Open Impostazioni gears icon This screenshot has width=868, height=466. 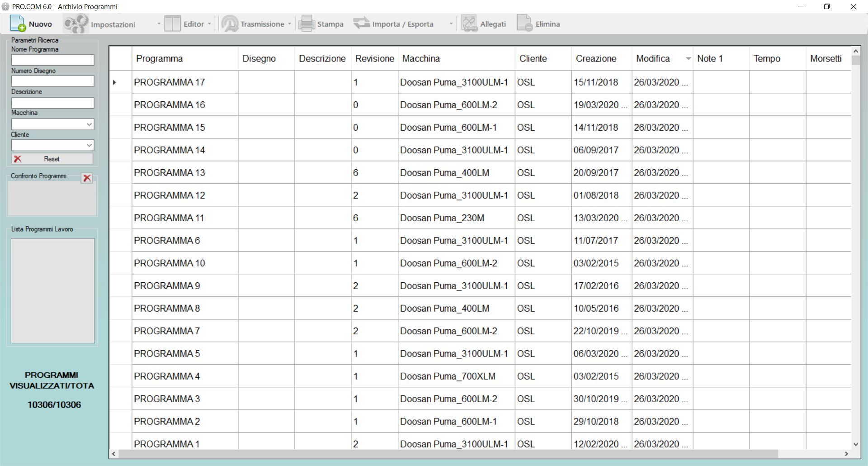pos(75,24)
